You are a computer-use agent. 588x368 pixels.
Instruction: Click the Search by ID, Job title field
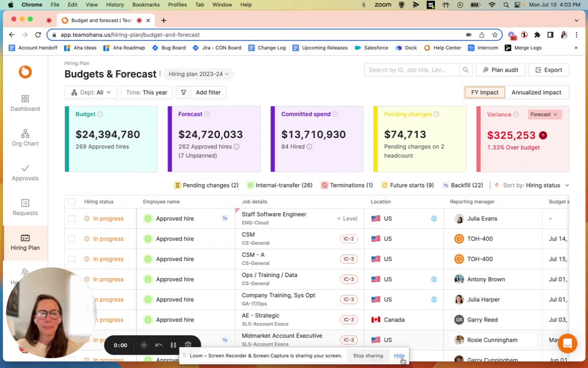[x=411, y=70]
